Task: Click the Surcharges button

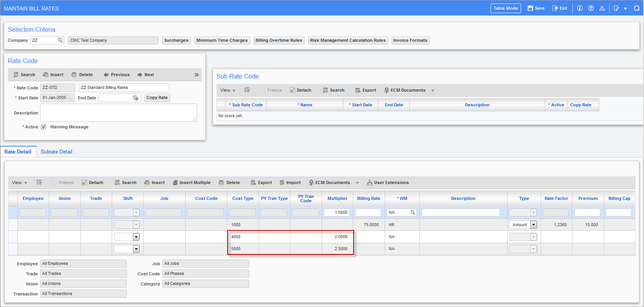Action: point(176,40)
